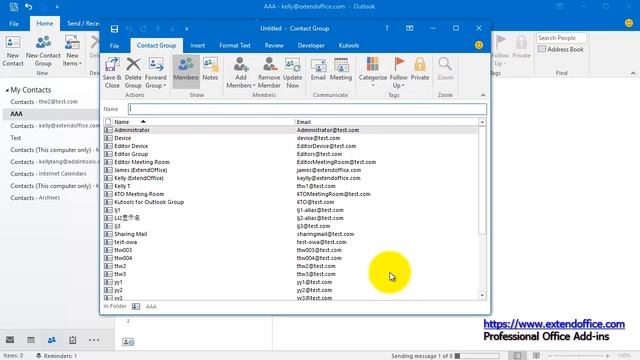
Task: Open the Add Members dropdown
Action: click(240, 73)
